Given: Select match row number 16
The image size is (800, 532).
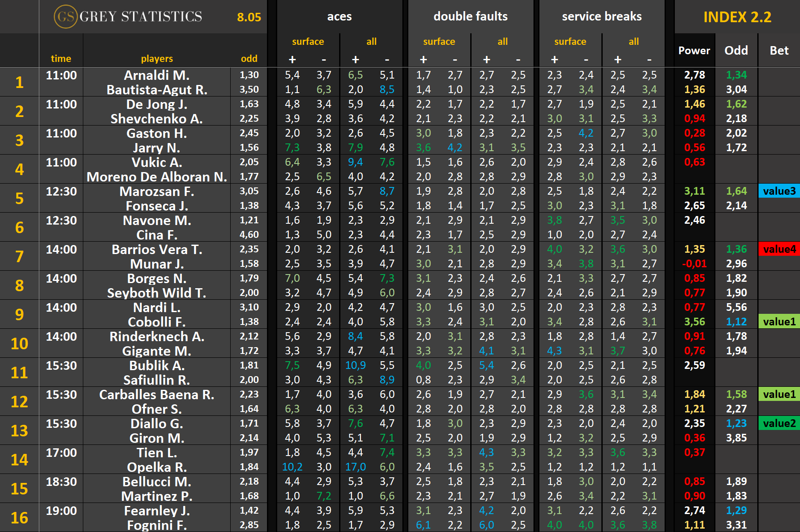Looking at the screenshot, I should click(19, 517).
